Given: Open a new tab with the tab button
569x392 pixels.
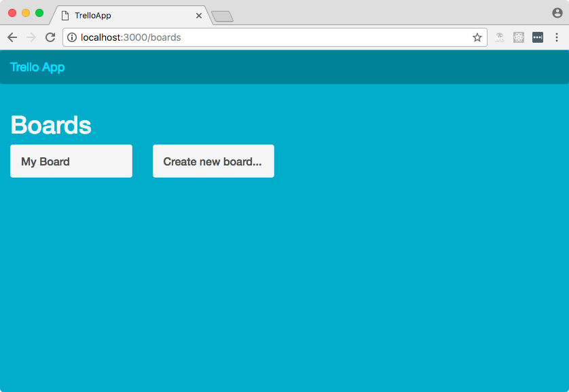Looking at the screenshot, I should tap(222, 16).
